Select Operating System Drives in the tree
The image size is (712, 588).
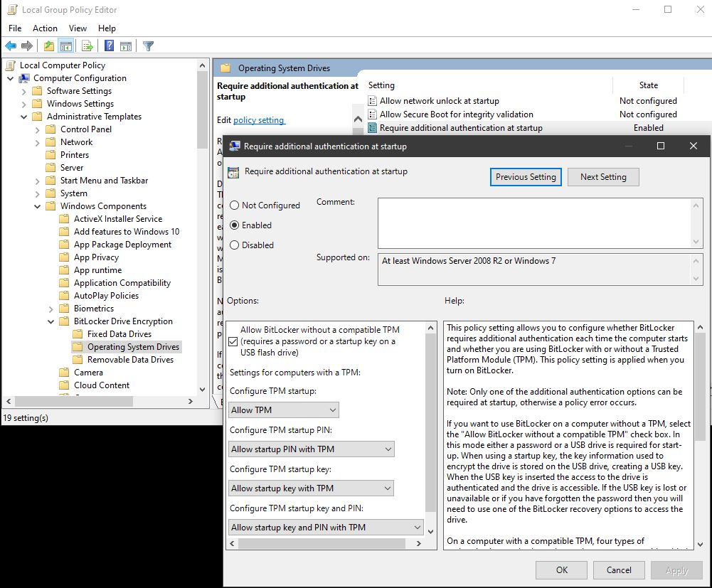[133, 347]
